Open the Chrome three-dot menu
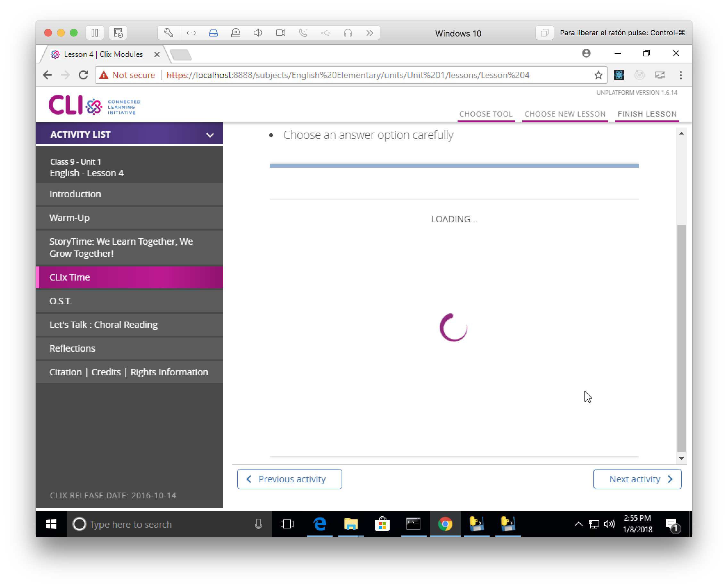This screenshot has height=588, width=728. pos(681,75)
